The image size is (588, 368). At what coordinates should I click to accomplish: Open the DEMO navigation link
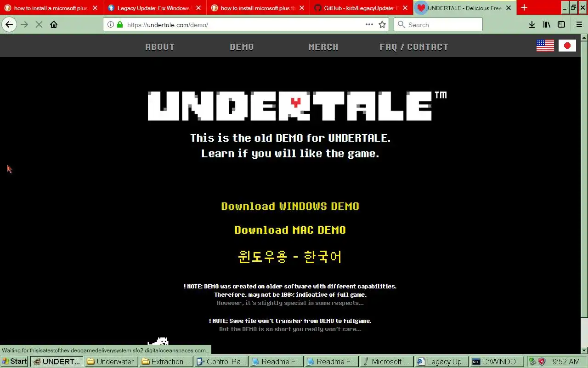pyautogui.click(x=242, y=47)
